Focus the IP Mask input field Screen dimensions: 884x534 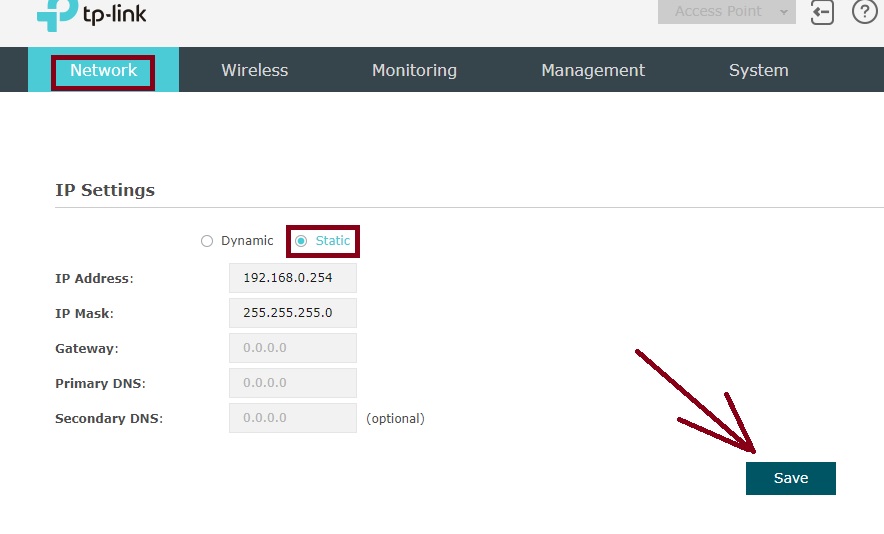tap(292, 313)
